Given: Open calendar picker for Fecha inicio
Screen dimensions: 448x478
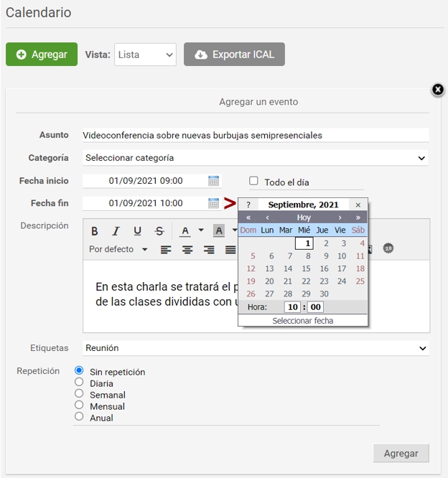Looking at the screenshot, I should click(x=213, y=181).
